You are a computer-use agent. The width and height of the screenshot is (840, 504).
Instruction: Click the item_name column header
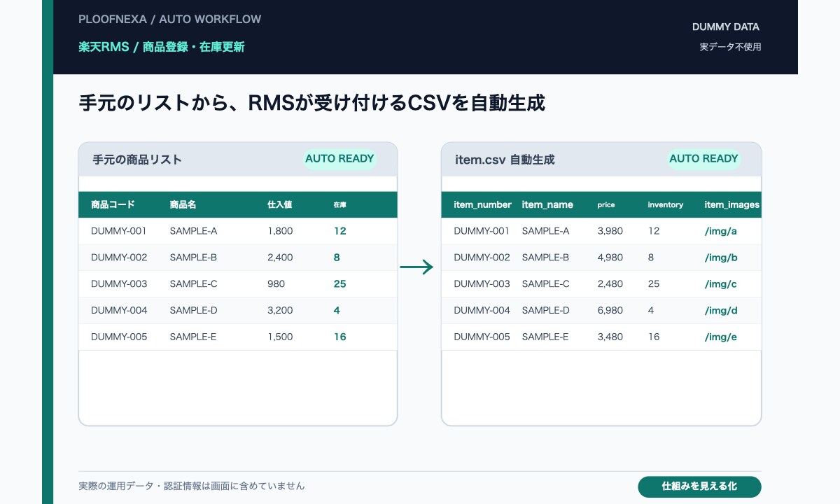coord(547,205)
